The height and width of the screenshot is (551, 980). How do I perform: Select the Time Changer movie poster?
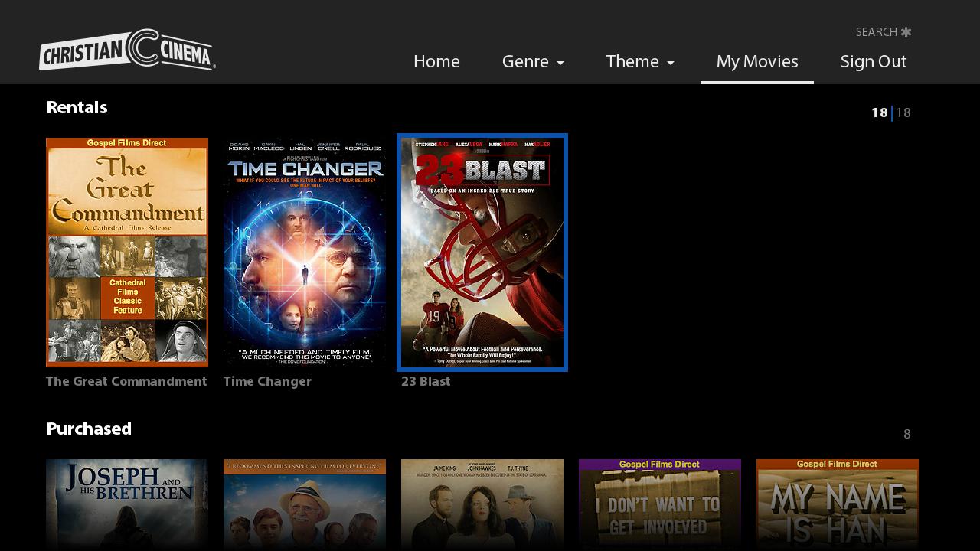coord(305,253)
